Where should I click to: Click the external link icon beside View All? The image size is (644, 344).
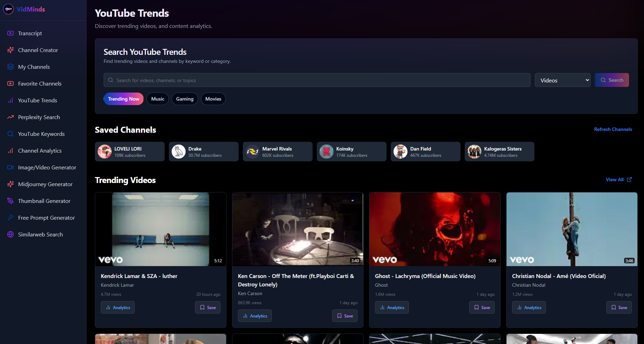[x=629, y=180]
